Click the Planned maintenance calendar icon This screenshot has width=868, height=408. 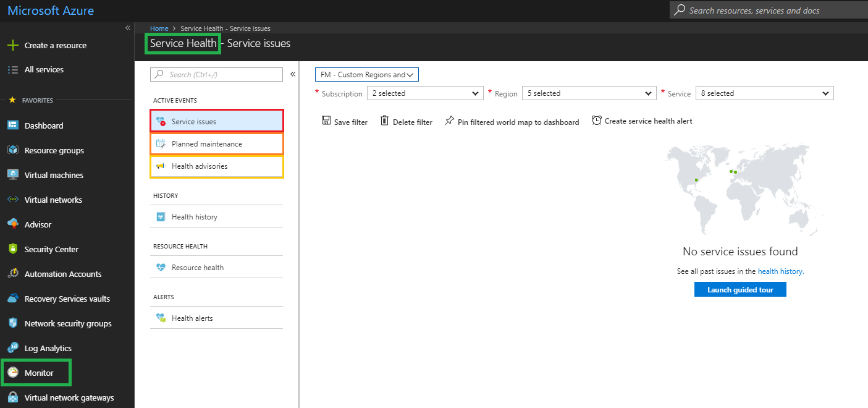pos(161,143)
